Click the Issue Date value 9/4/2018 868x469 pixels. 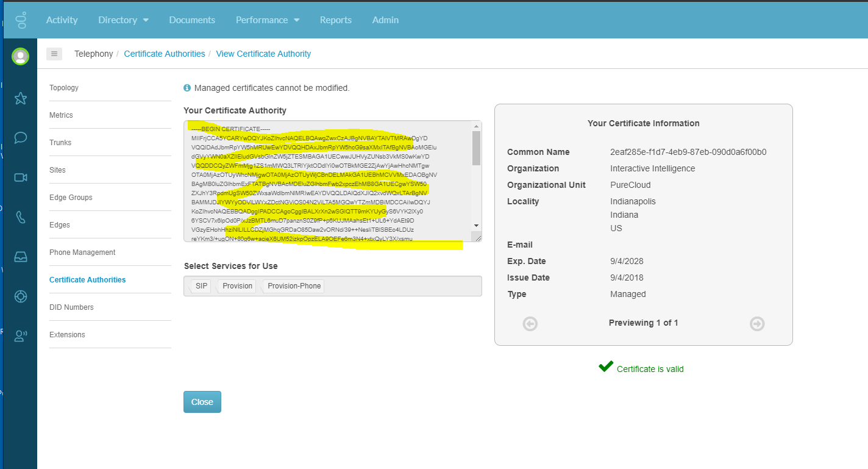[627, 277]
